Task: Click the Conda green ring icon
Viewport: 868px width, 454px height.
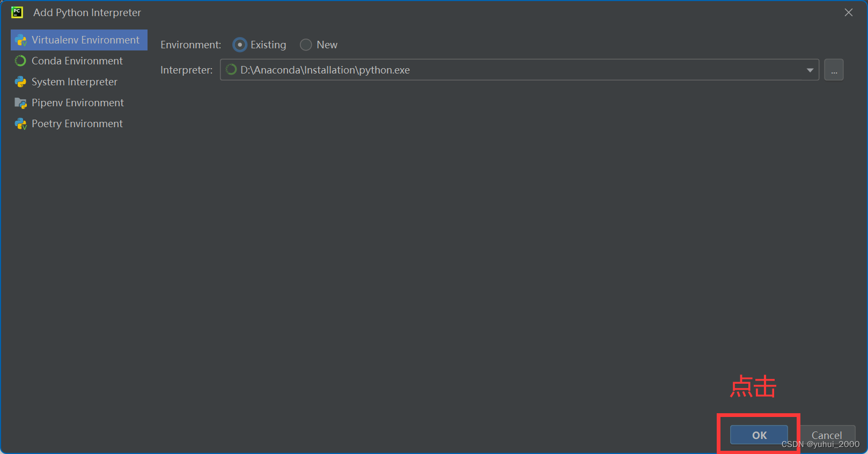Action: pos(20,61)
